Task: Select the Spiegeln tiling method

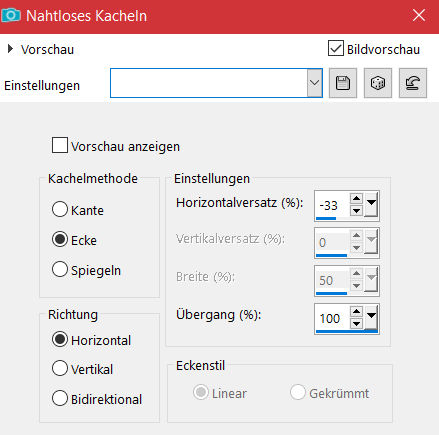Action: (x=60, y=269)
